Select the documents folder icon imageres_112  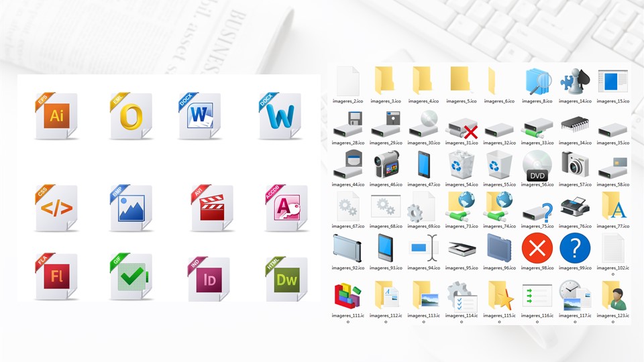(x=386, y=296)
